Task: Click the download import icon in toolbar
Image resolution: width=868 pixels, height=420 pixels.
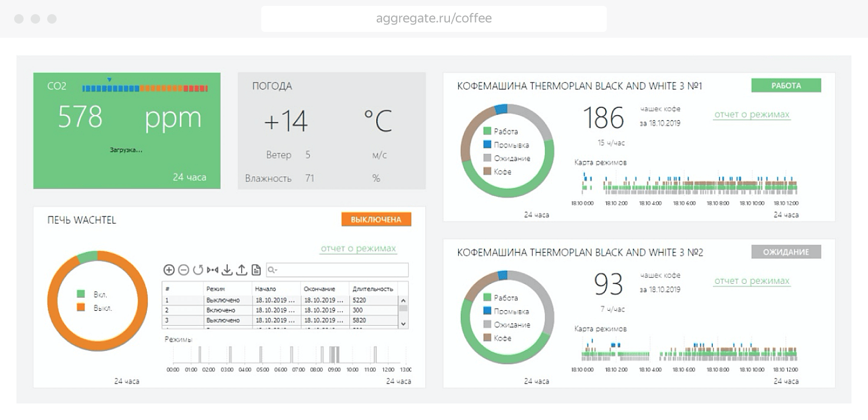Action: click(x=227, y=270)
